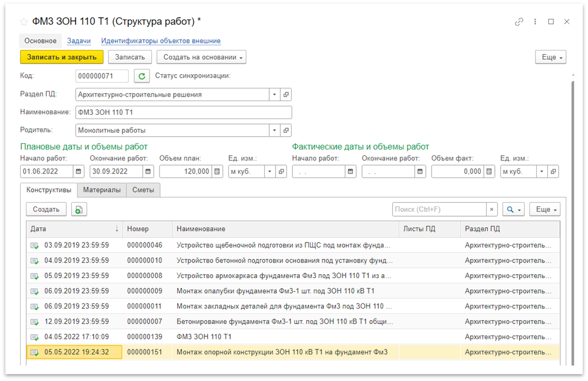Click the Записать и закрыть button

click(62, 57)
